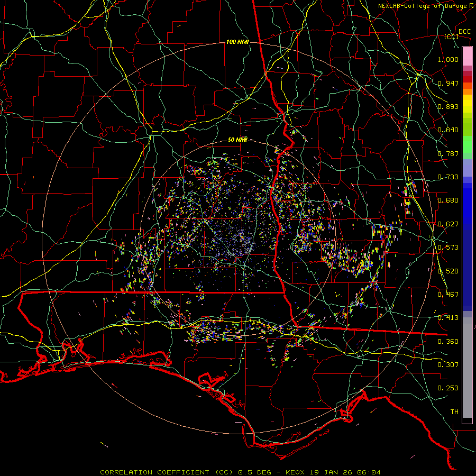Click the 0.520 scale value

(448, 271)
